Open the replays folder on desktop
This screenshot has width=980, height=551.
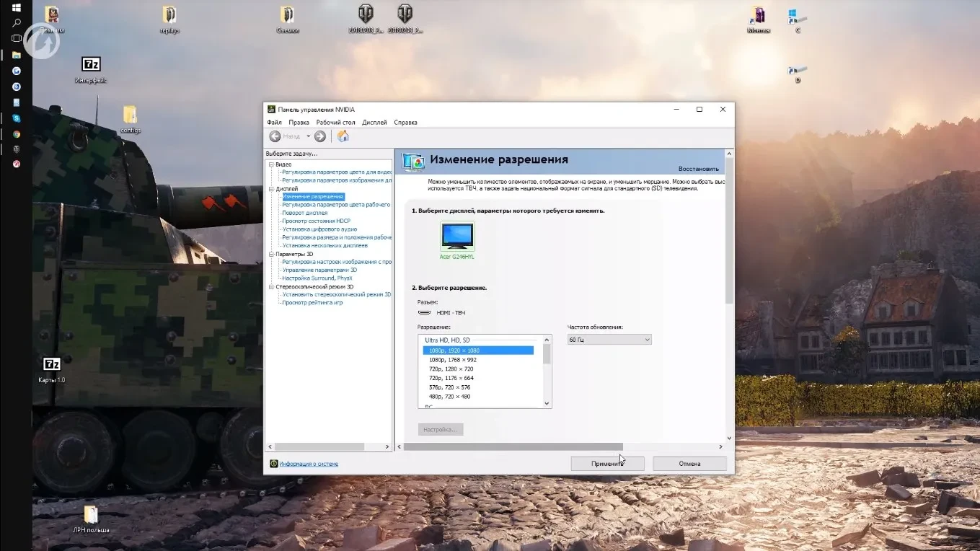169,15
